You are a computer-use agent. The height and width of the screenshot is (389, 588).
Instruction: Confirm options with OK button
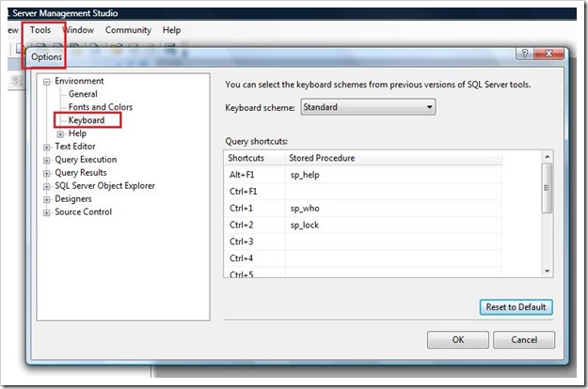coord(458,339)
